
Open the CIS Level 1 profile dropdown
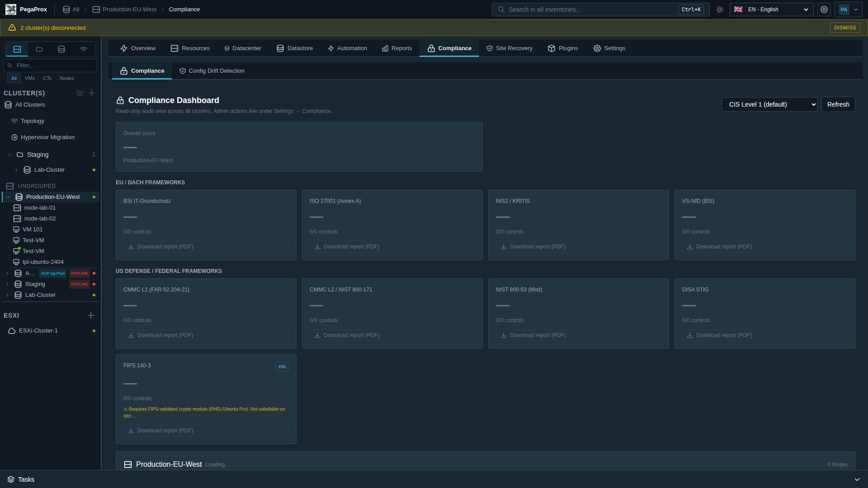[769, 104]
